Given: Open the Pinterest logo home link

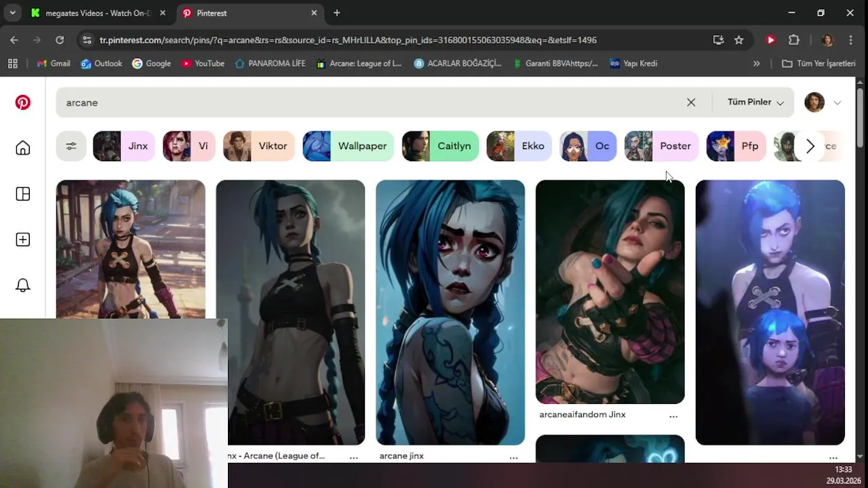Looking at the screenshot, I should coord(23,102).
